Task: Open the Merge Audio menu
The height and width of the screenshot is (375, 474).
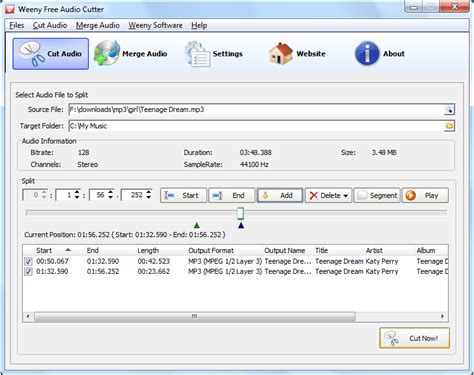Action: [x=98, y=25]
